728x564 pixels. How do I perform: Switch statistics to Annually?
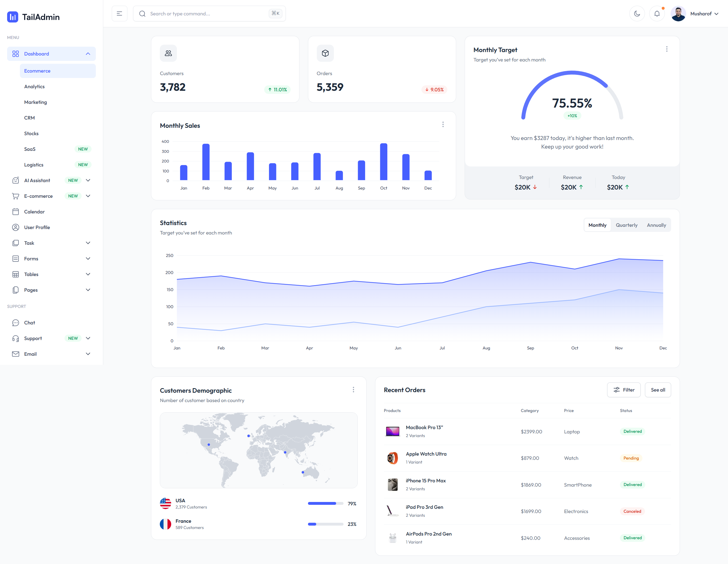pyautogui.click(x=656, y=225)
